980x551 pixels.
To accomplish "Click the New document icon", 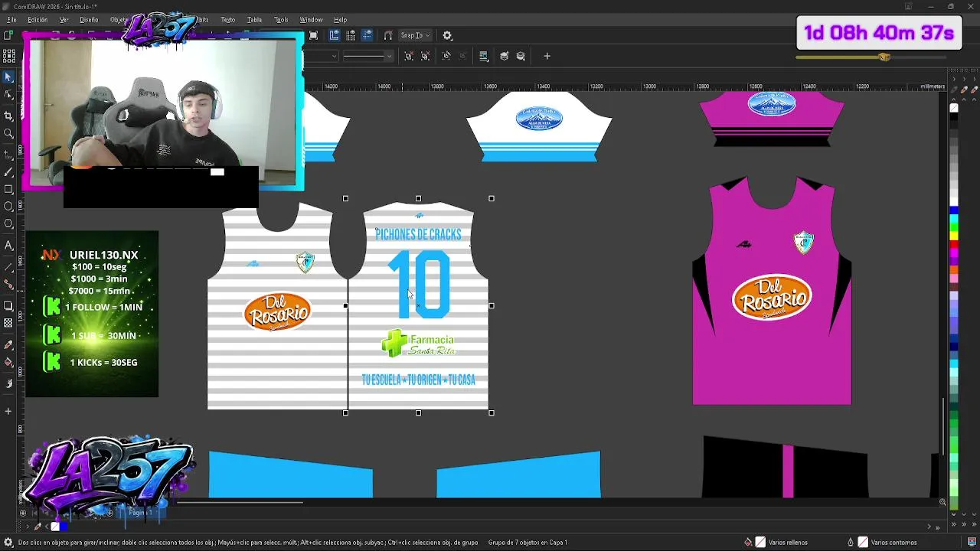I will pos(8,35).
